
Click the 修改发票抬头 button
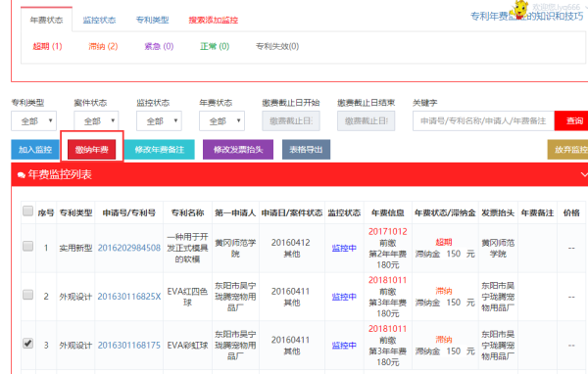(238, 150)
